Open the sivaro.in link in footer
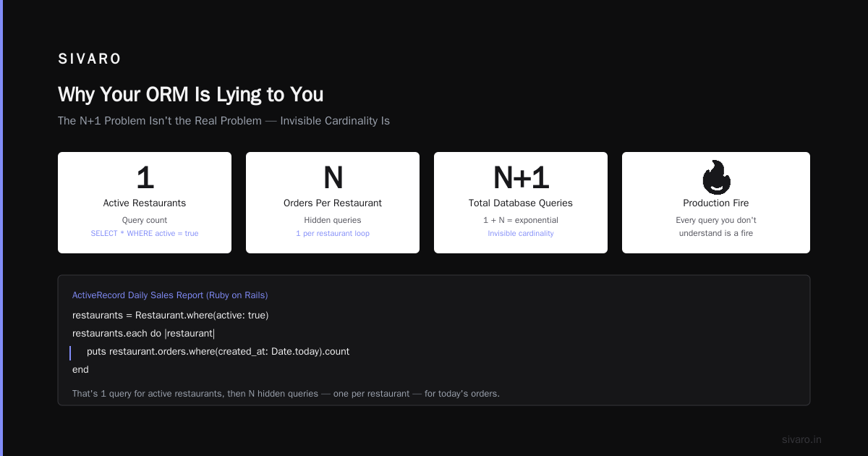 [x=801, y=439]
